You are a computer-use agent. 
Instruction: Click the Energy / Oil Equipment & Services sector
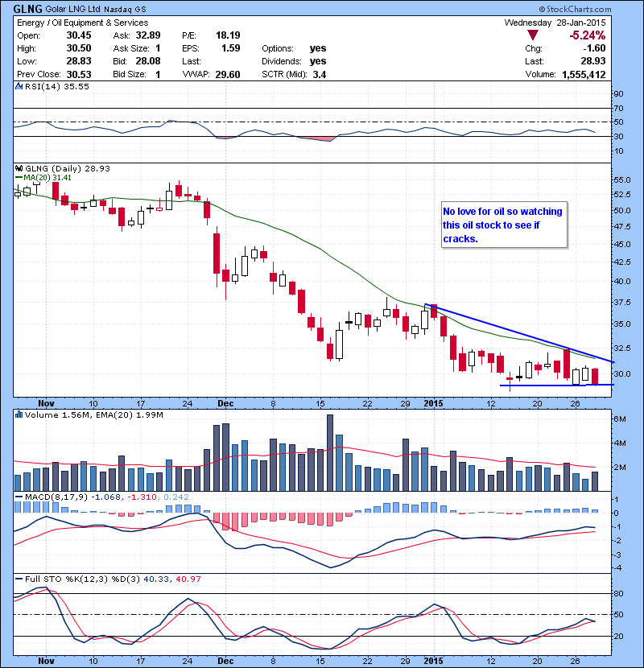(83, 23)
